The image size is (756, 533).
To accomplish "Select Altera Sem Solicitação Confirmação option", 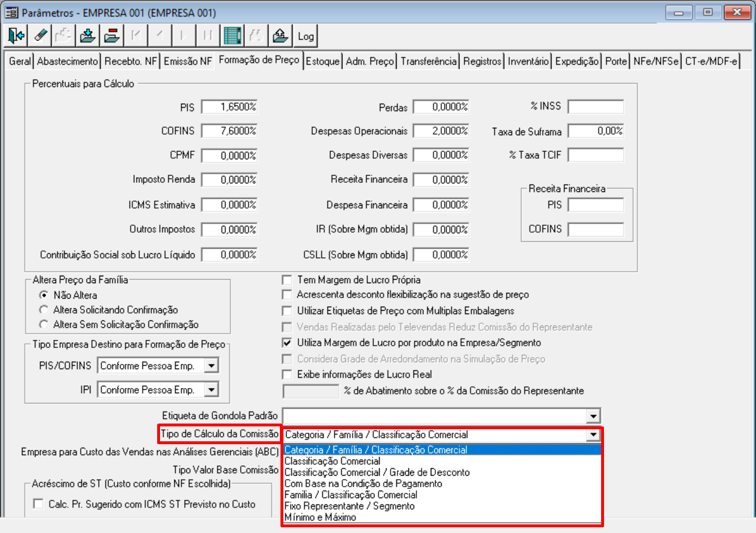I will point(44,324).
